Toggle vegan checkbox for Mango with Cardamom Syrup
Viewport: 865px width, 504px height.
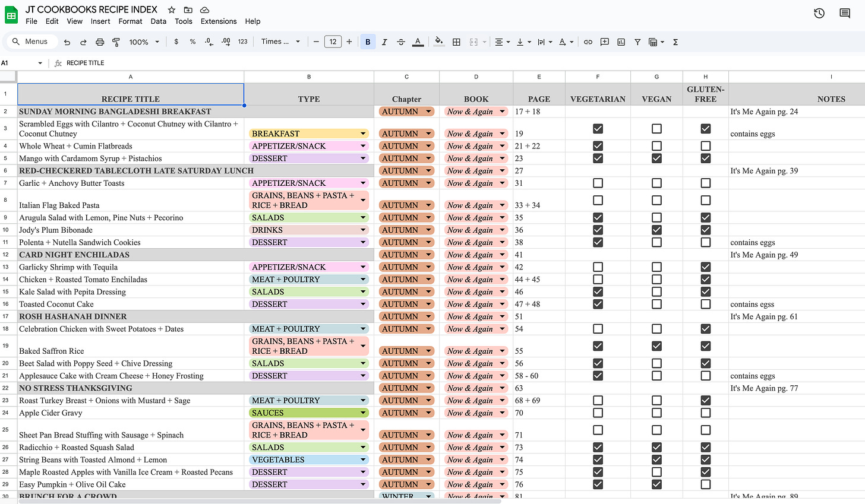click(x=656, y=159)
